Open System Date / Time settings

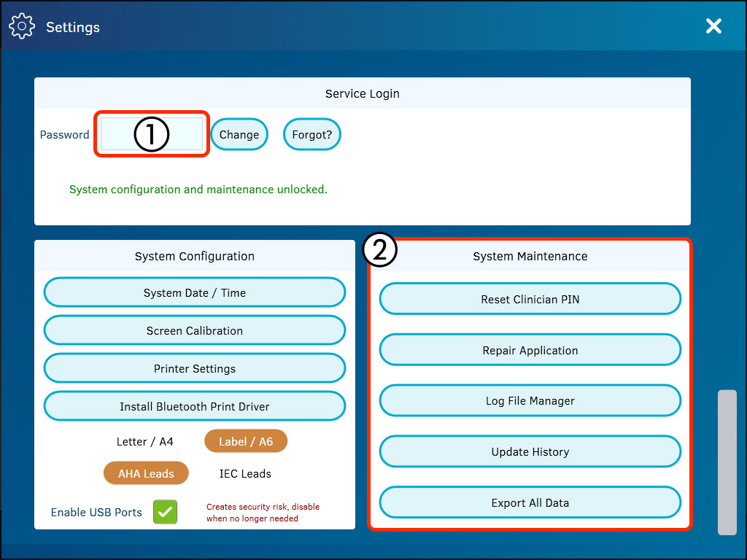(195, 292)
